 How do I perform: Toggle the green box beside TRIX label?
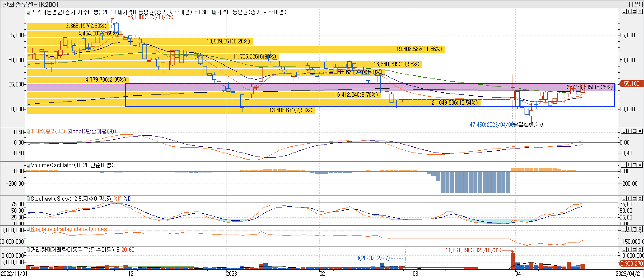(x=28, y=131)
